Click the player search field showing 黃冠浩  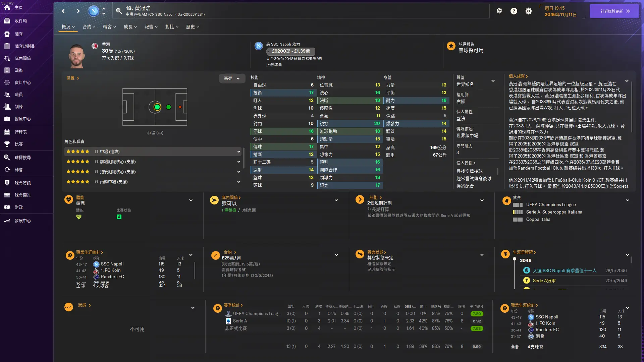click(x=301, y=11)
